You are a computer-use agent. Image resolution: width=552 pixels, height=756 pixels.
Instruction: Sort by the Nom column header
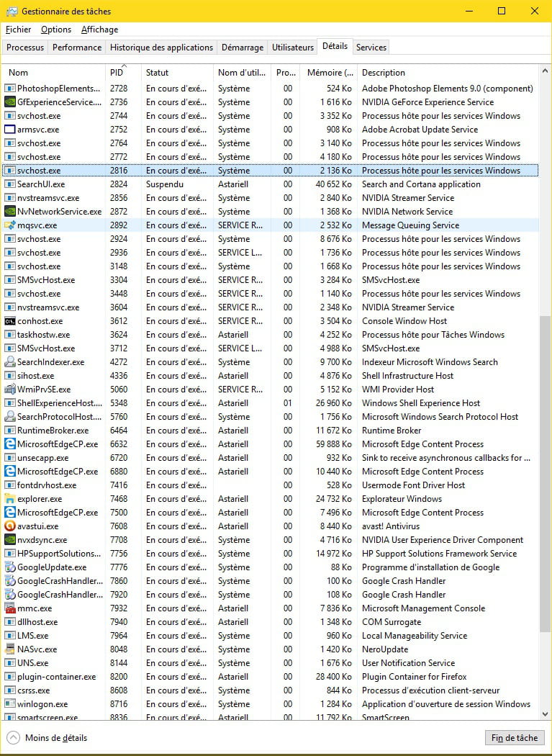[53, 73]
